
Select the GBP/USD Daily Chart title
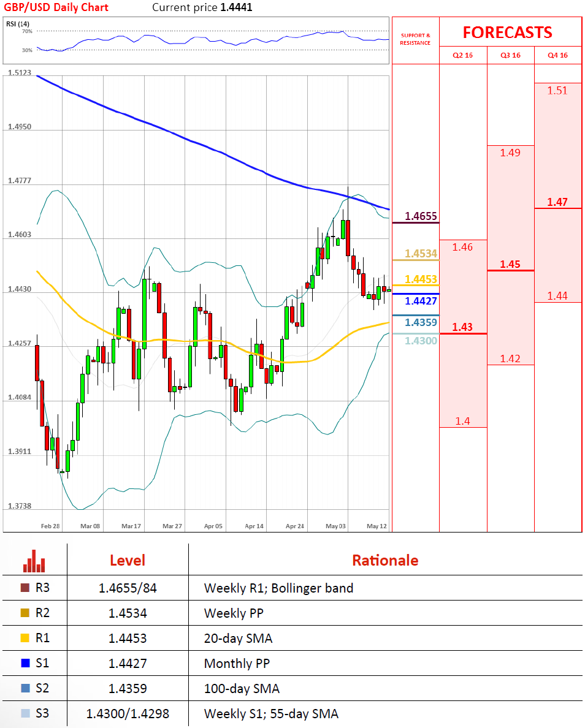tap(56, 7)
